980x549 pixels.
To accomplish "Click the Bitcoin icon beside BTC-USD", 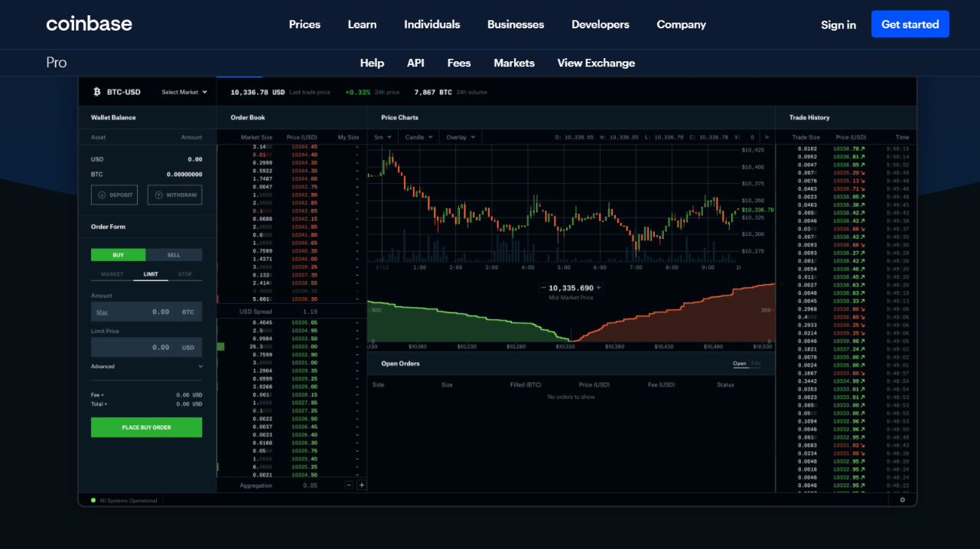I will pos(97,92).
